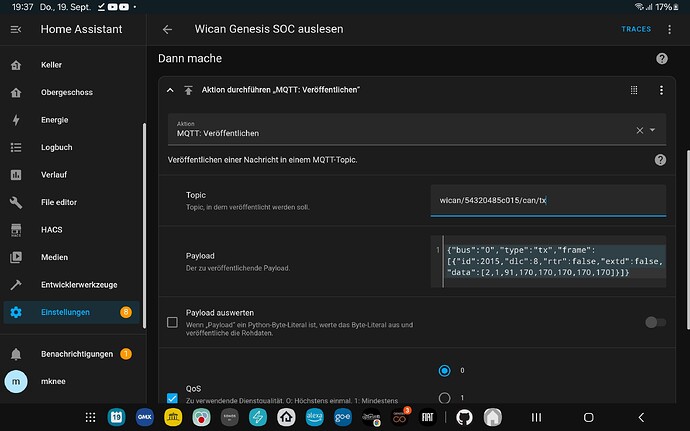Viewport: 690px width, 431px height.
Task: Open the GMX mail app in the taskbar
Action: pyautogui.click(x=145, y=417)
